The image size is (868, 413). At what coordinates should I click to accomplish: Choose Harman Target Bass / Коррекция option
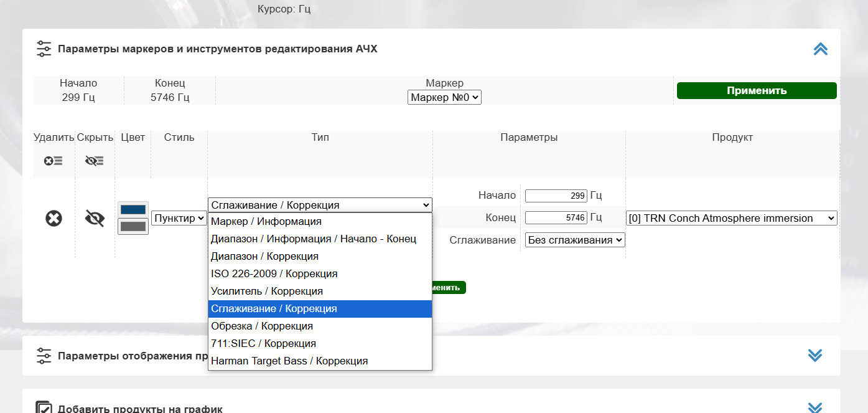289,361
